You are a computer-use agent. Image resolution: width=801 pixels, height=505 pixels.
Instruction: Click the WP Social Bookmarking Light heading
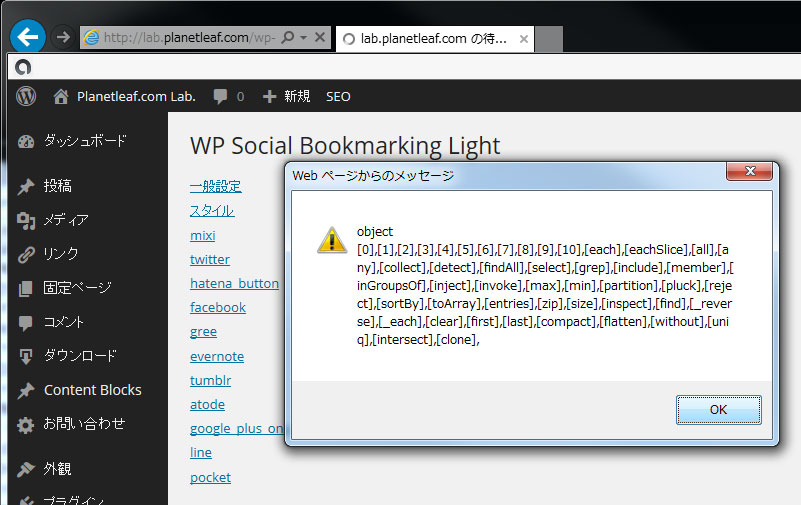(345, 146)
